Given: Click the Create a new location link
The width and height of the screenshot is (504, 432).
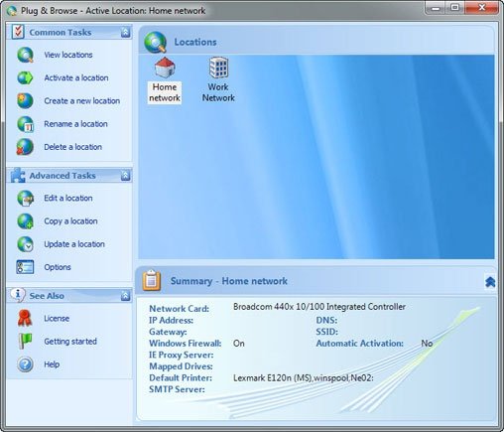Looking at the screenshot, I should coord(82,101).
